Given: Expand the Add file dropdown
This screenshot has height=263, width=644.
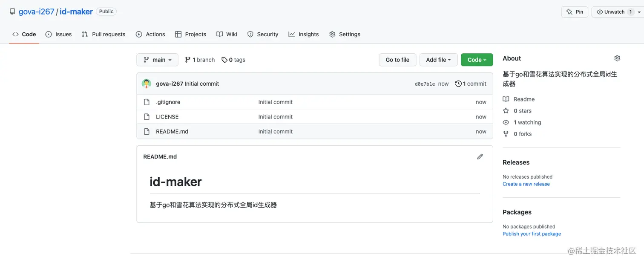Looking at the screenshot, I should [438, 60].
